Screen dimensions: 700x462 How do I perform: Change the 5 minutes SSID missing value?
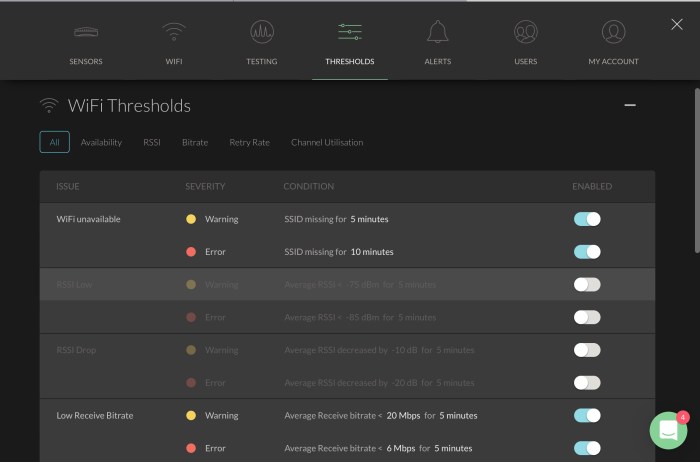pos(369,219)
